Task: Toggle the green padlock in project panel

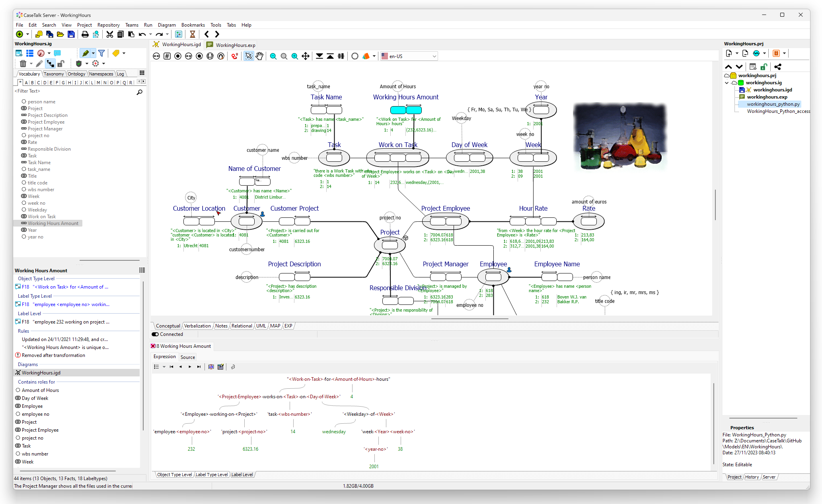Action: tap(764, 67)
